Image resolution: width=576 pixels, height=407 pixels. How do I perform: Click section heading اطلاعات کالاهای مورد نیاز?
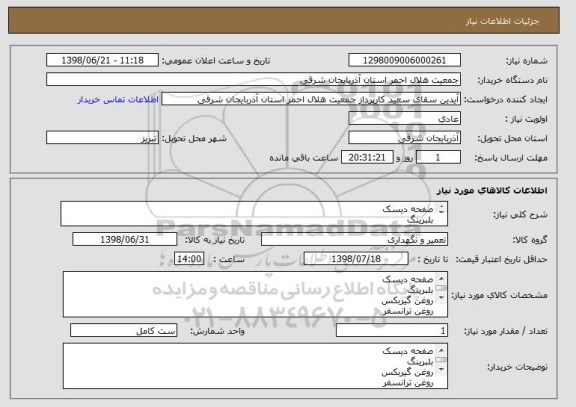[x=492, y=190]
